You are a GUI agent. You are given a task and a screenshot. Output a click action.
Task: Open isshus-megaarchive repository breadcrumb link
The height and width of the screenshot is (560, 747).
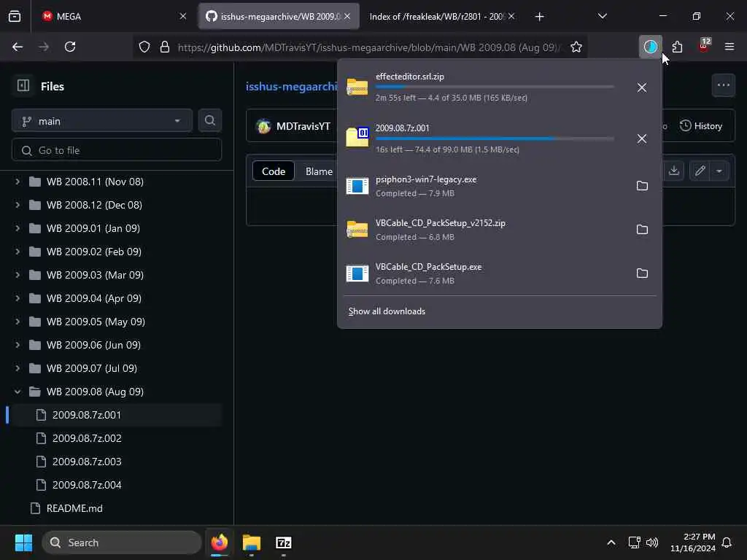pyautogui.click(x=291, y=87)
